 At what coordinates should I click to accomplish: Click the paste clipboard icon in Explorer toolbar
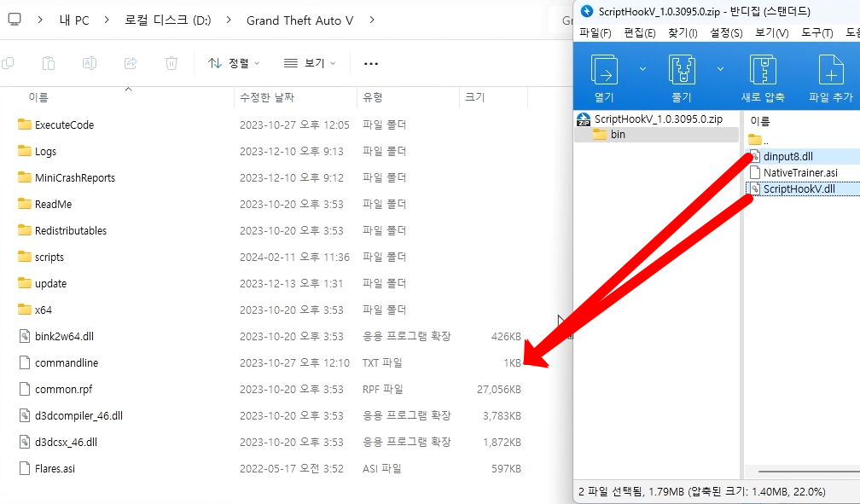[49, 63]
